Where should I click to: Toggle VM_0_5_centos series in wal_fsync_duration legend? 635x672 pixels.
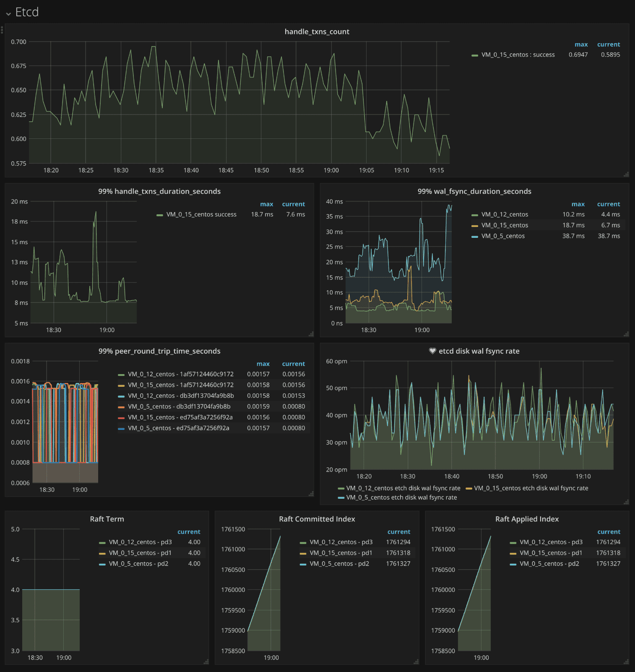[502, 236]
